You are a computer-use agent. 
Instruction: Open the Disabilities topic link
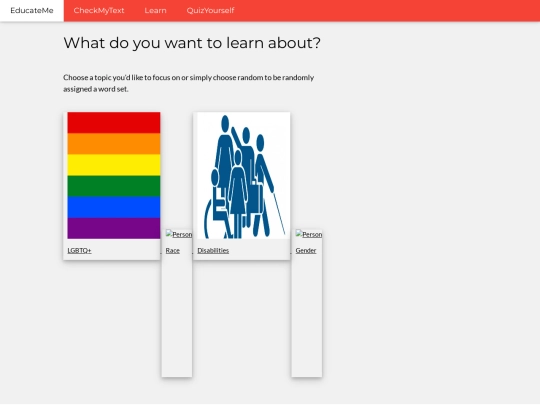213,250
